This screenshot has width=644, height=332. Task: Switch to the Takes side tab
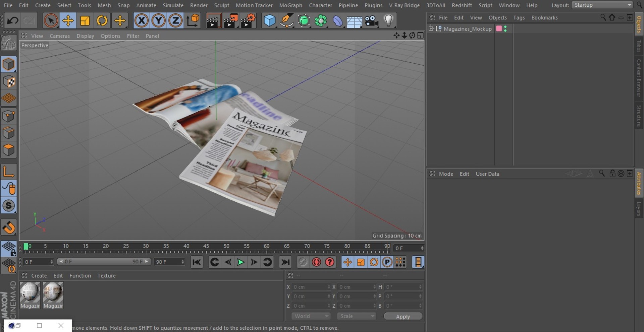(x=639, y=46)
